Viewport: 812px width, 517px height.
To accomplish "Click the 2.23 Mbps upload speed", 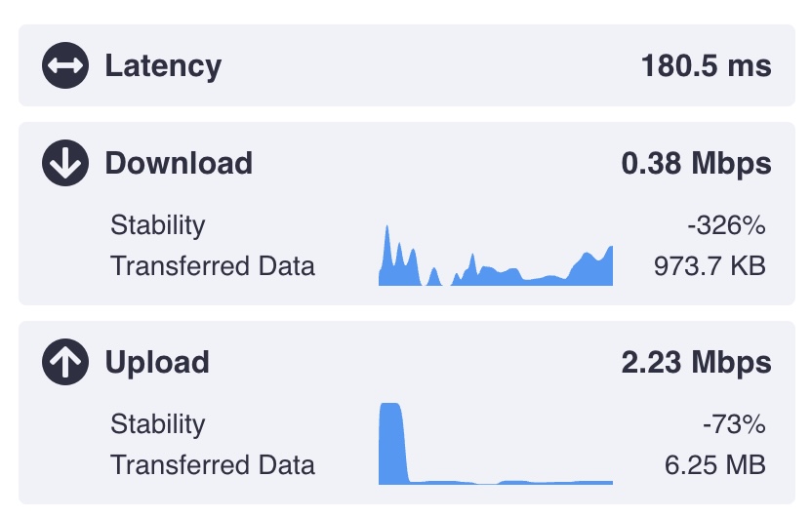I will (x=696, y=363).
